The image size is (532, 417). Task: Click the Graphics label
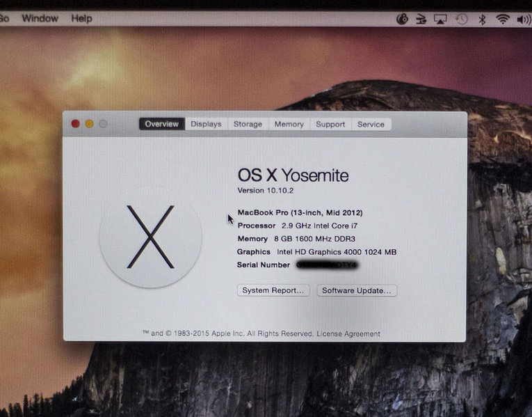[x=253, y=252]
